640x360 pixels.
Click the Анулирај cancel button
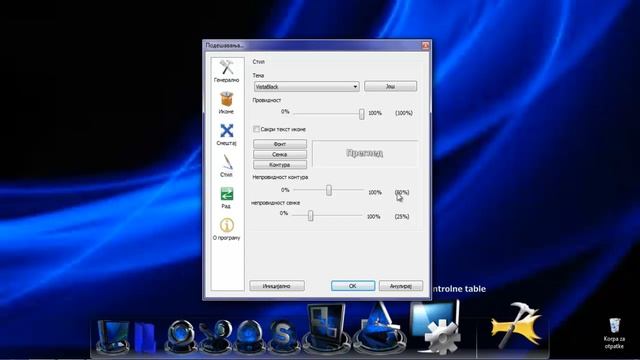pyautogui.click(x=401, y=286)
